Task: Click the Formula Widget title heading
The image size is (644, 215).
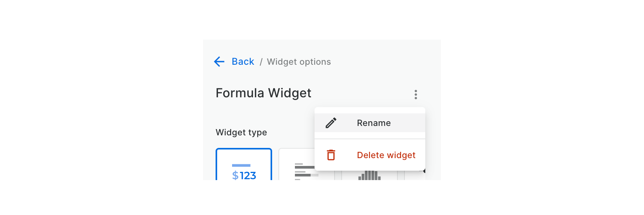Action: point(263,93)
